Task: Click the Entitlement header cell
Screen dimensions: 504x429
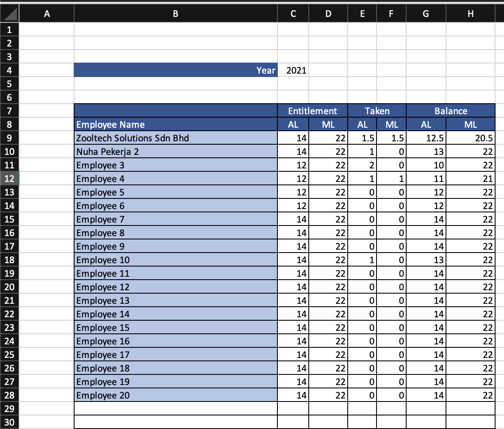Action: 313,111
